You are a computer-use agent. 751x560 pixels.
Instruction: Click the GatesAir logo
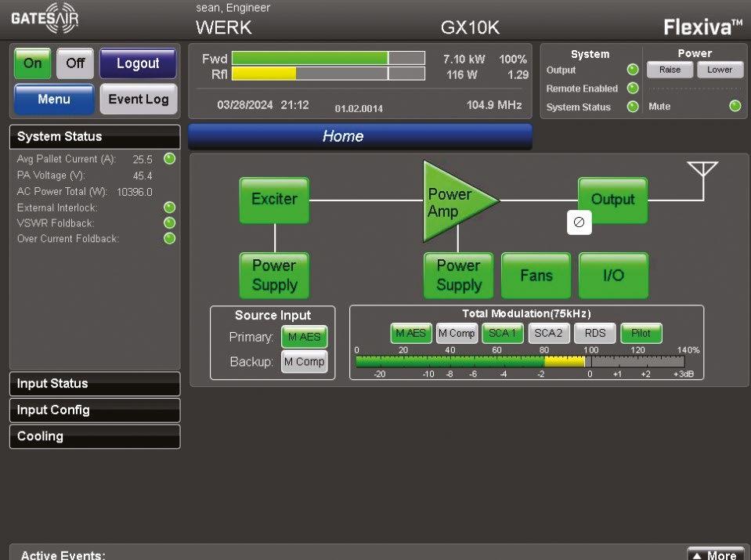coord(45,18)
